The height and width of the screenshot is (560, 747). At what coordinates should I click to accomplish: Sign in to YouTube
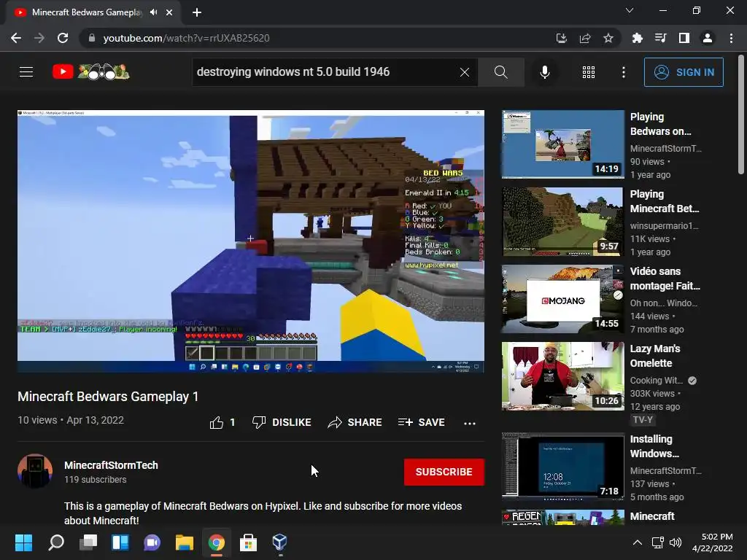pos(684,72)
